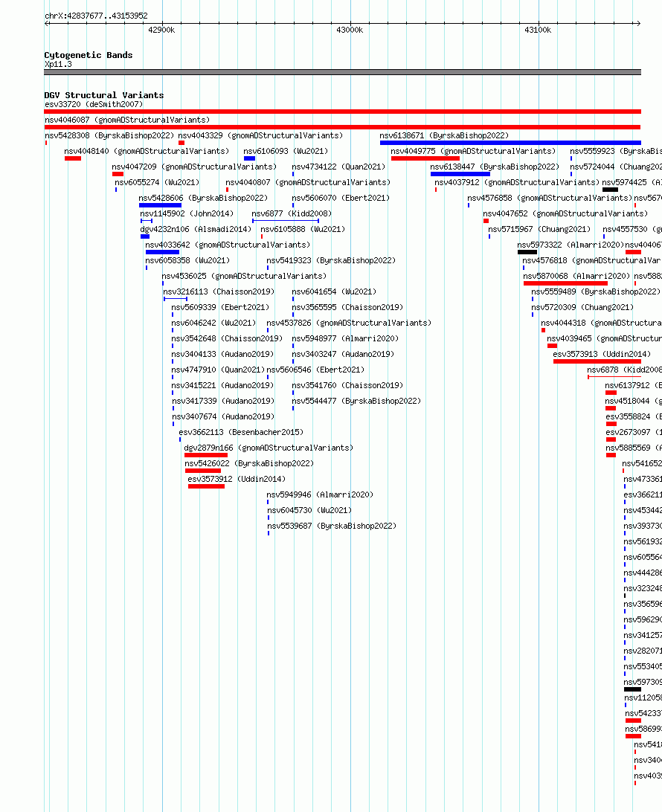
Task: Open nsv5949946 (Almarri2020) label
Action: (320, 494)
